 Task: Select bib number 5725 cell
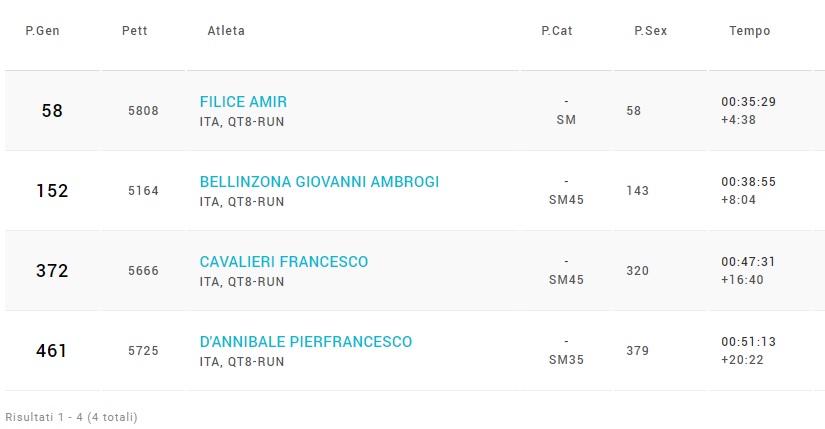coord(143,351)
